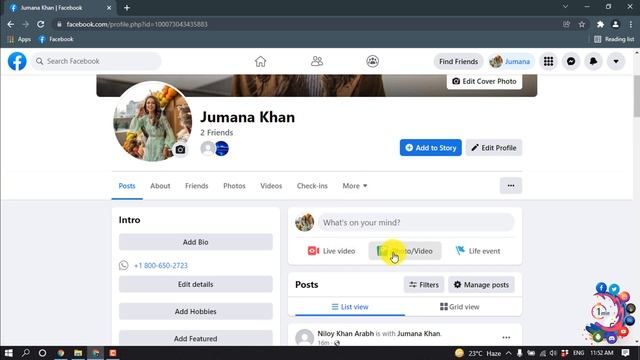Image resolution: width=640 pixels, height=360 pixels.
Task: Open the Groups icon in top navigation
Action: tap(372, 61)
